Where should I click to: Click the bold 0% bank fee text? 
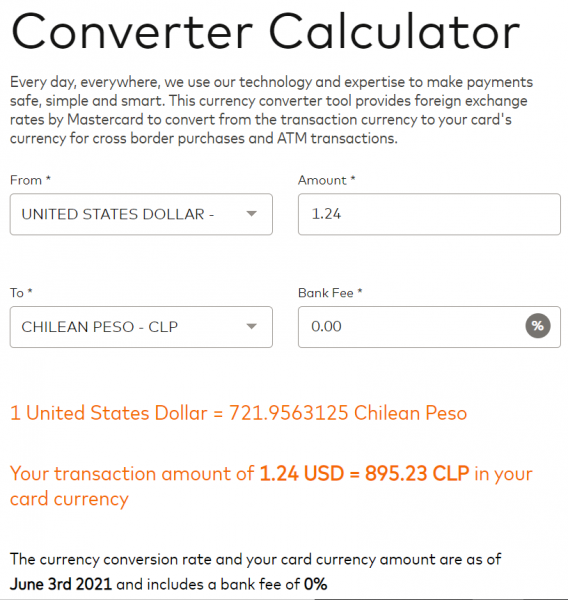(315, 584)
